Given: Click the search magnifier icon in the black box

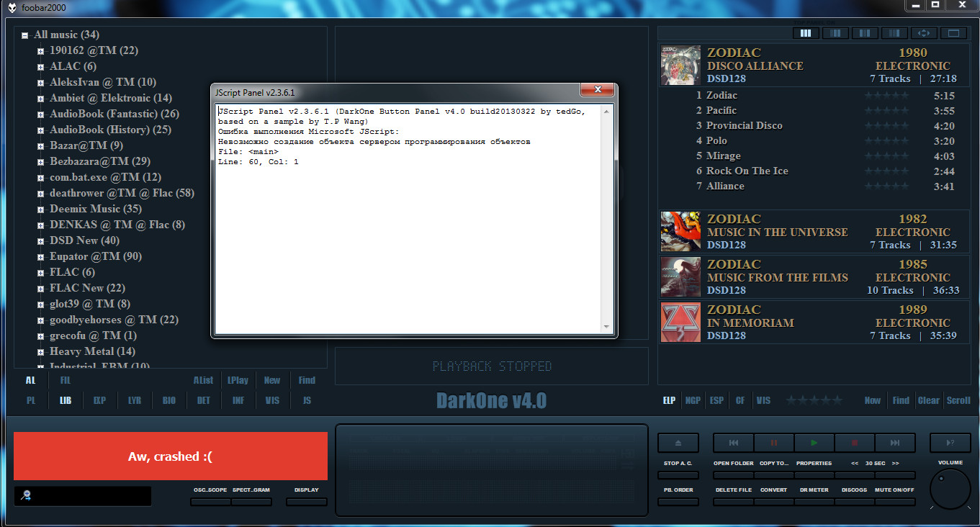Looking at the screenshot, I should coord(26,495).
